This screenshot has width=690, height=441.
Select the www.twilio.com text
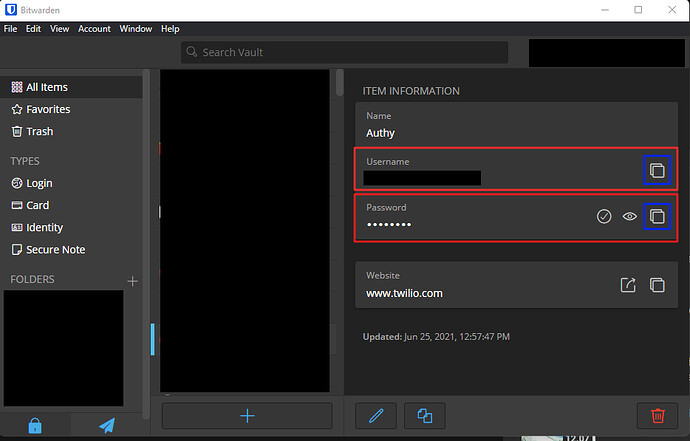click(x=404, y=293)
